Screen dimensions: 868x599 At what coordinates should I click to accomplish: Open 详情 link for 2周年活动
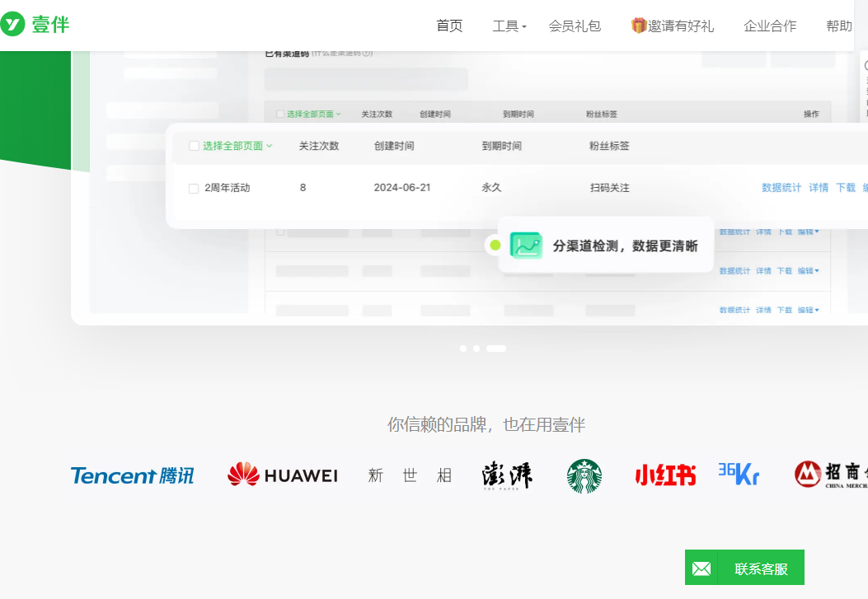point(819,188)
